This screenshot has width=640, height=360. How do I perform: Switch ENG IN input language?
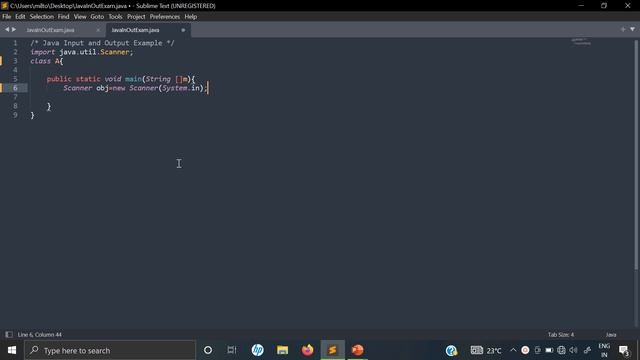[x=604, y=350]
